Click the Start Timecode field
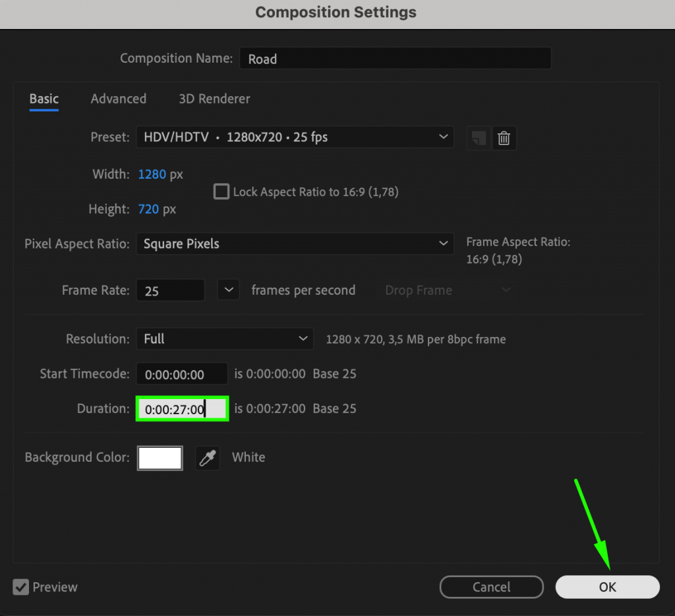Screen dimensions: 675x616 point(182,374)
